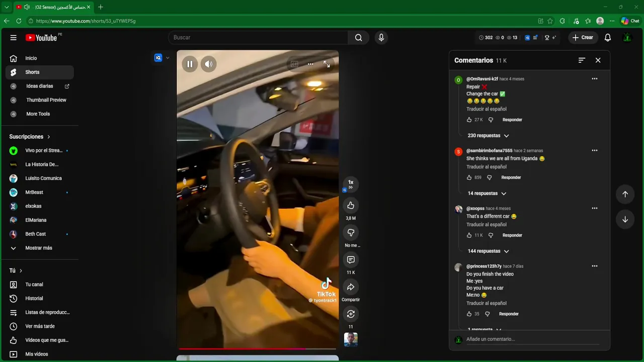This screenshot has width=644, height=362.
Task: Go to next Short with down arrow
Action: (x=625, y=219)
